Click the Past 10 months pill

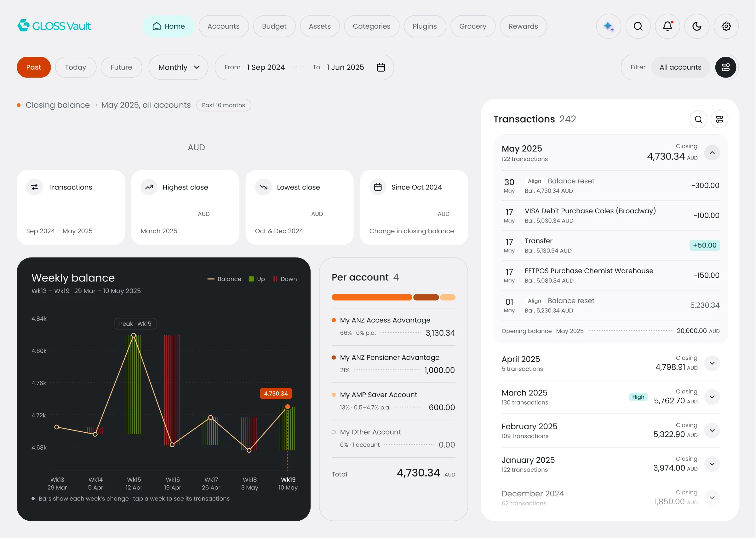[223, 105]
